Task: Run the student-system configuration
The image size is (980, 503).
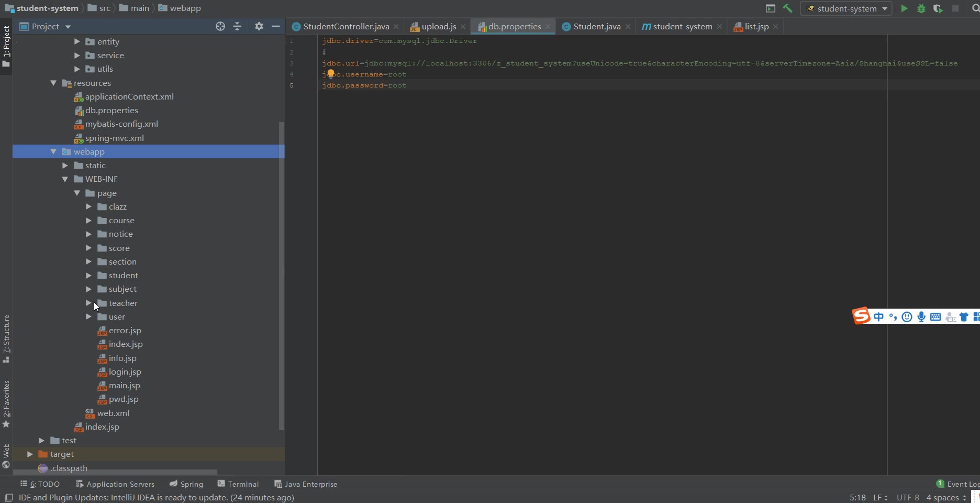Action: pyautogui.click(x=904, y=8)
